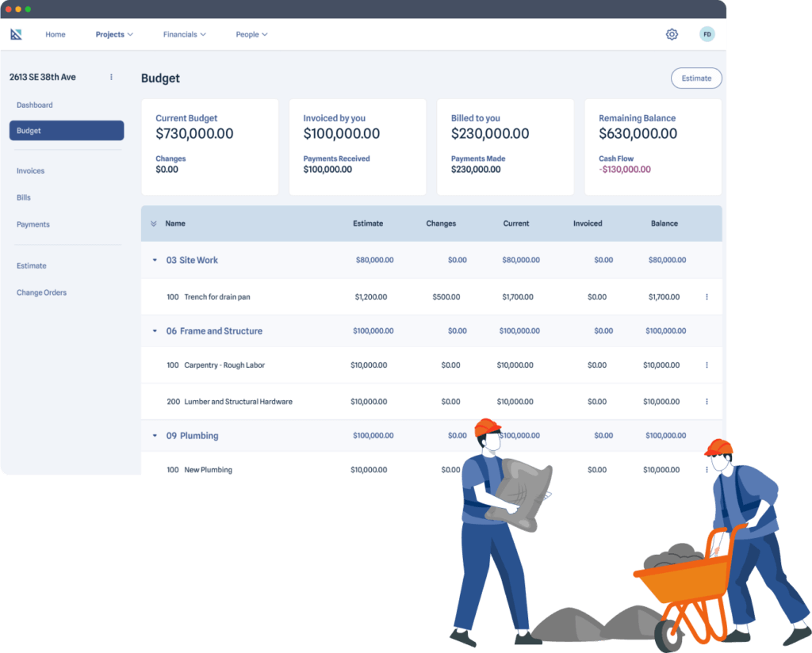Screen dimensions: 812x653
Task: Open the Change Orders page
Action: (41, 292)
